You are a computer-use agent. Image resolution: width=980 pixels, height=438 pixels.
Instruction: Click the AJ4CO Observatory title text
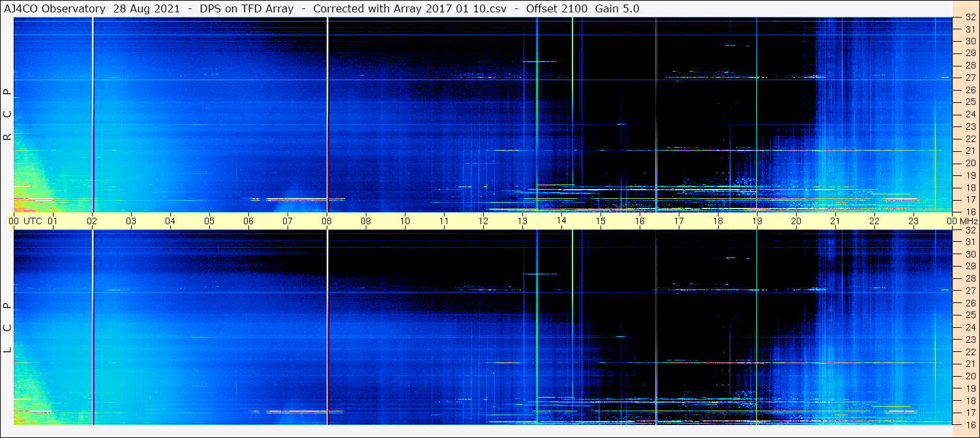(x=55, y=8)
